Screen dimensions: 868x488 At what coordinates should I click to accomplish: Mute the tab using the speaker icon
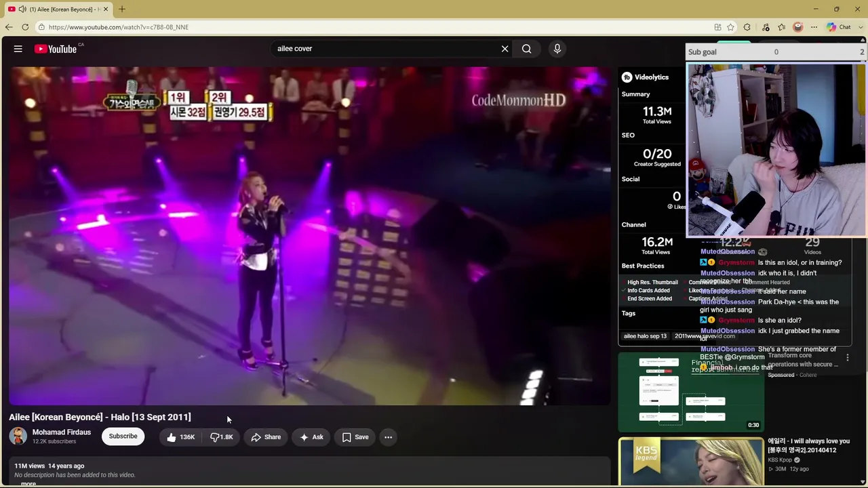pos(22,9)
